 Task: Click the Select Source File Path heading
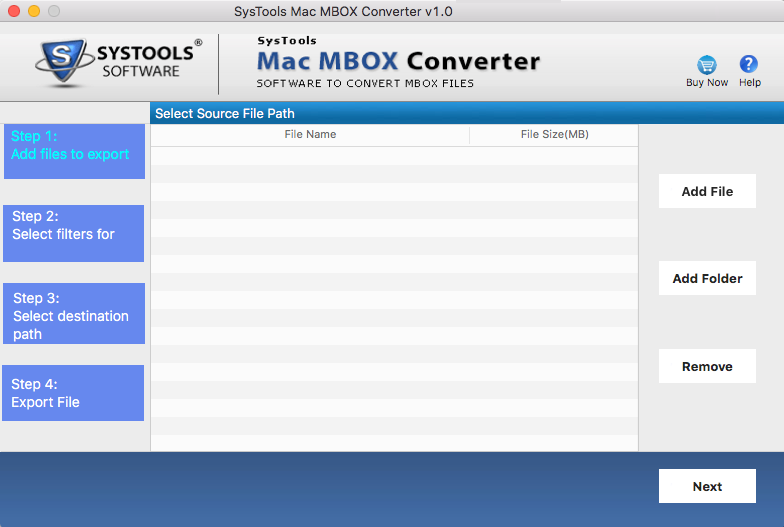point(224,114)
